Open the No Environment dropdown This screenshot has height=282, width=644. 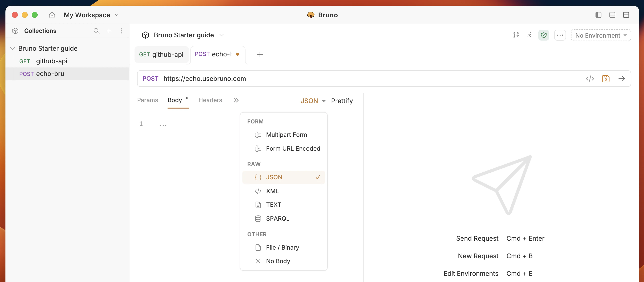coord(601,35)
